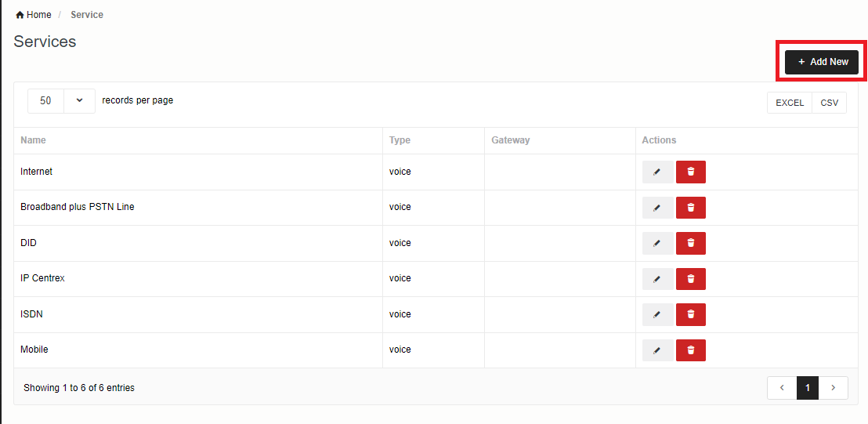868x424 pixels.
Task: Edit the Broadband plus PSTN Line service
Action: [x=657, y=208]
